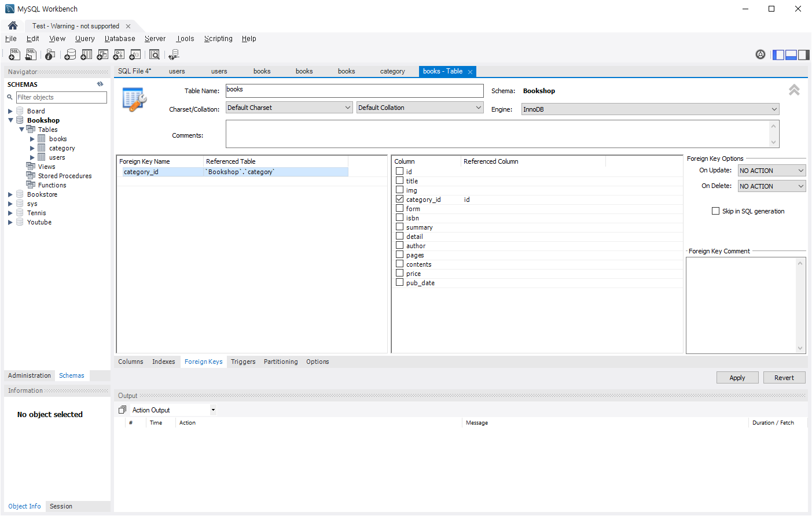The image size is (812, 516).
Task: Close the 'books - Table' tab
Action: (x=470, y=72)
